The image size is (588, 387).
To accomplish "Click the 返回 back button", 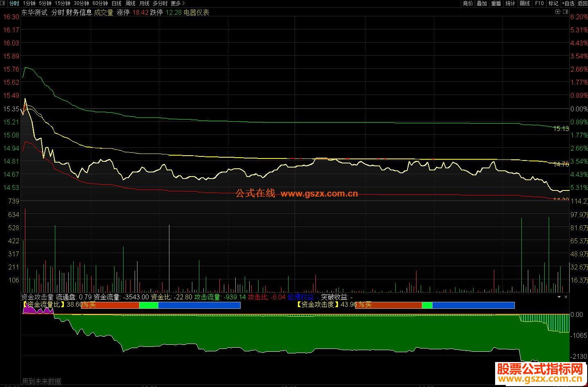I will click(x=582, y=3).
